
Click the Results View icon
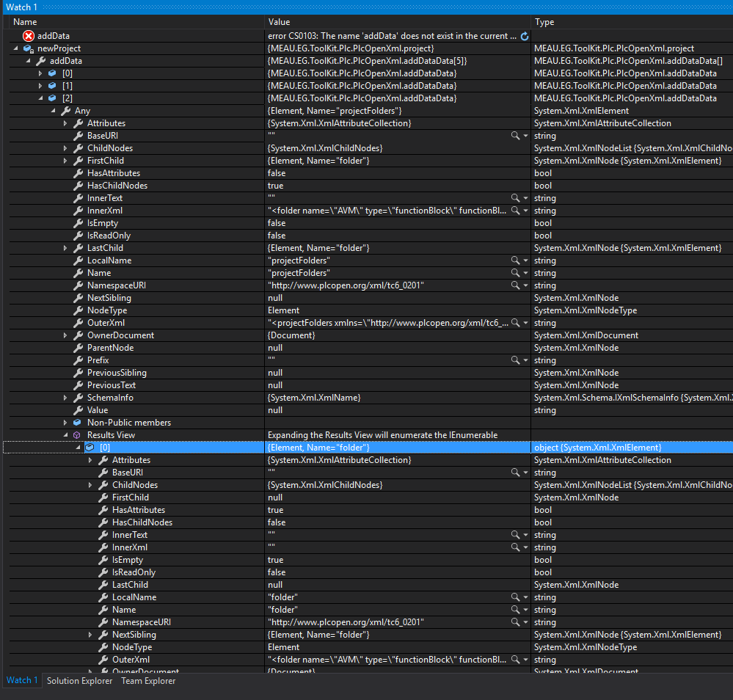point(76,434)
